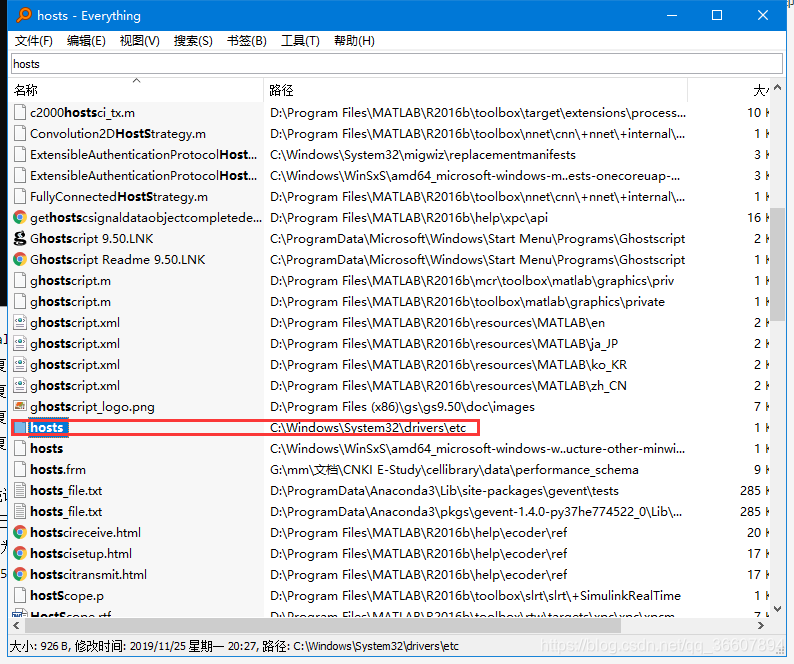
Task: Click XML icon of ghostscript.xml in ja_JP folder
Action: (20, 343)
